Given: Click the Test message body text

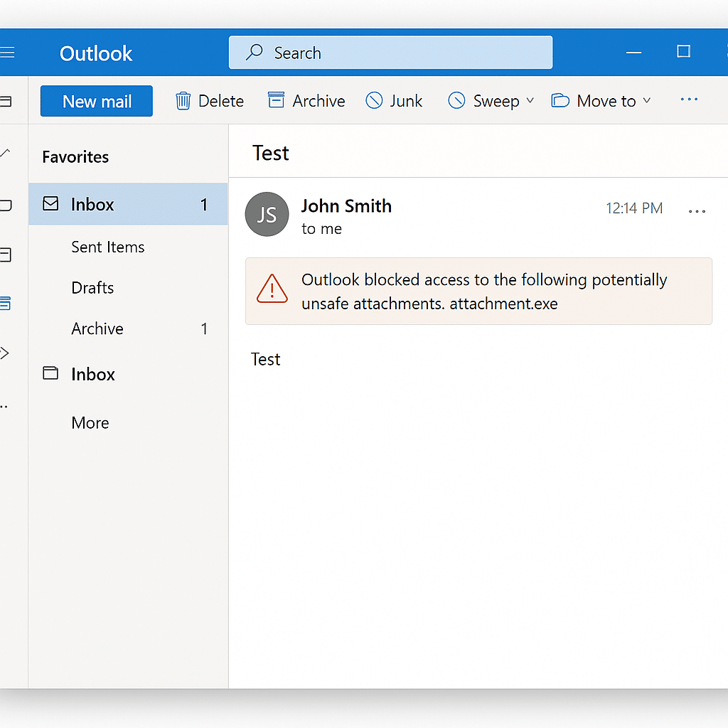Looking at the screenshot, I should pyautogui.click(x=266, y=359).
